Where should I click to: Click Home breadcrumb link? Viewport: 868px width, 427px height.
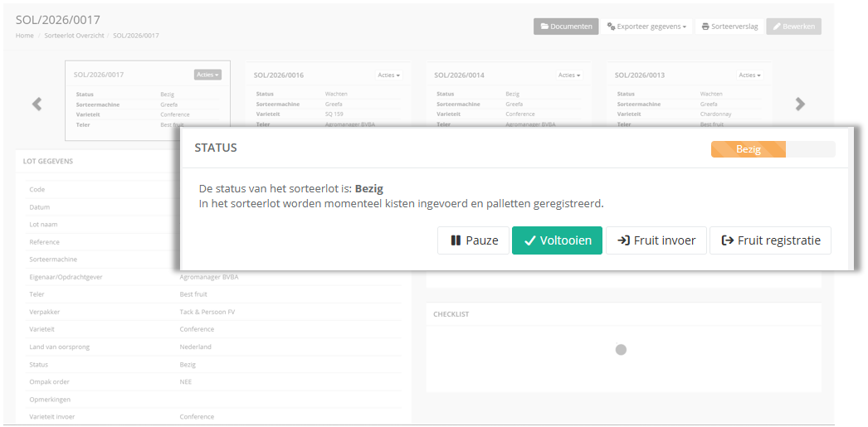24,36
